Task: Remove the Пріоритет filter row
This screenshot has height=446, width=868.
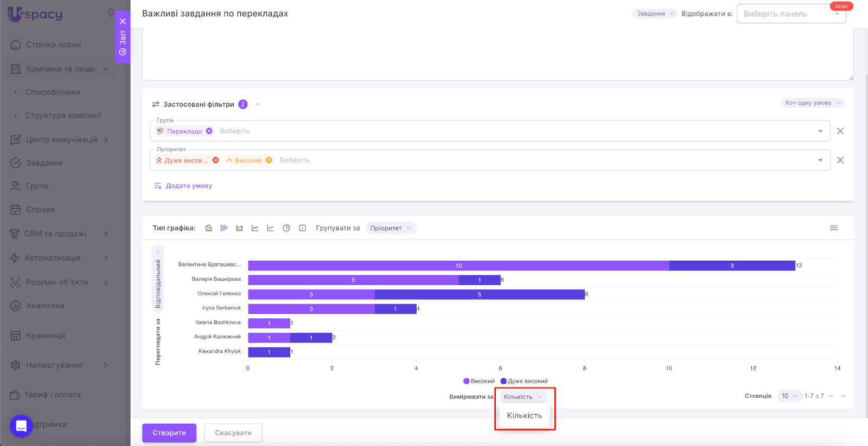Action: (x=840, y=160)
